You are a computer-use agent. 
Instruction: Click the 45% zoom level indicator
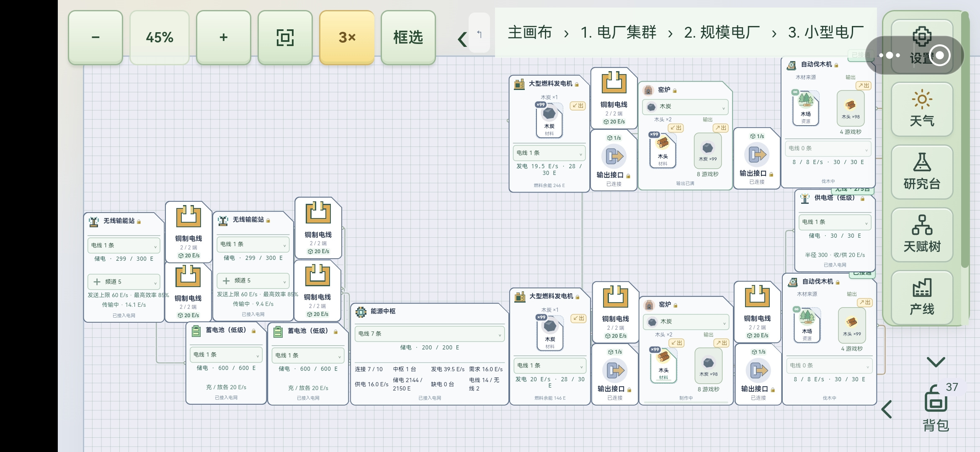(x=160, y=37)
